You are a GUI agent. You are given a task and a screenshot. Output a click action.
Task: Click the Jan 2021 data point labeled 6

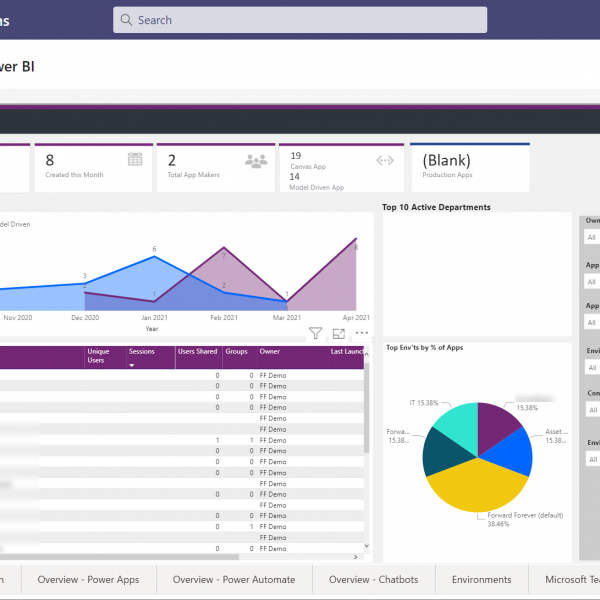tap(154, 257)
